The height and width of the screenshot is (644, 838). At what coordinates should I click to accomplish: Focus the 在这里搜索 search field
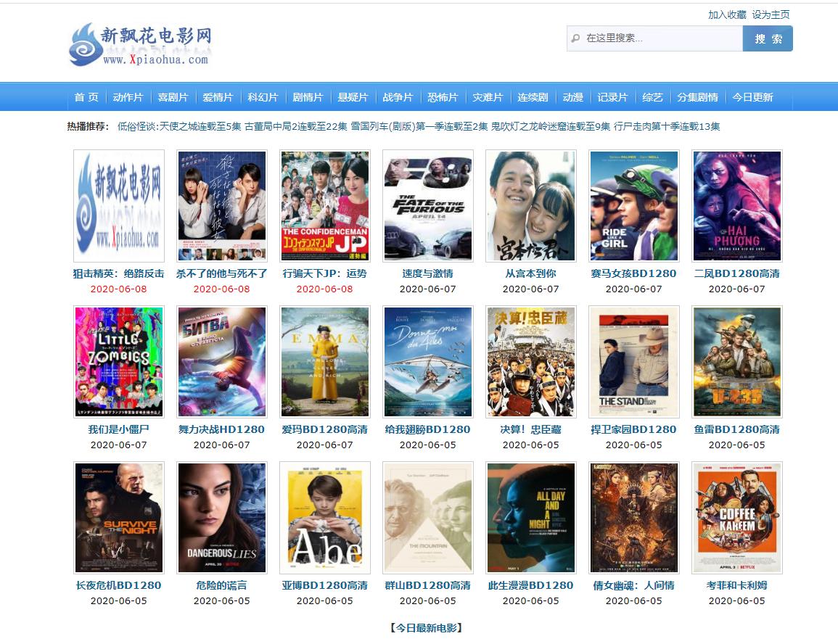(654, 38)
